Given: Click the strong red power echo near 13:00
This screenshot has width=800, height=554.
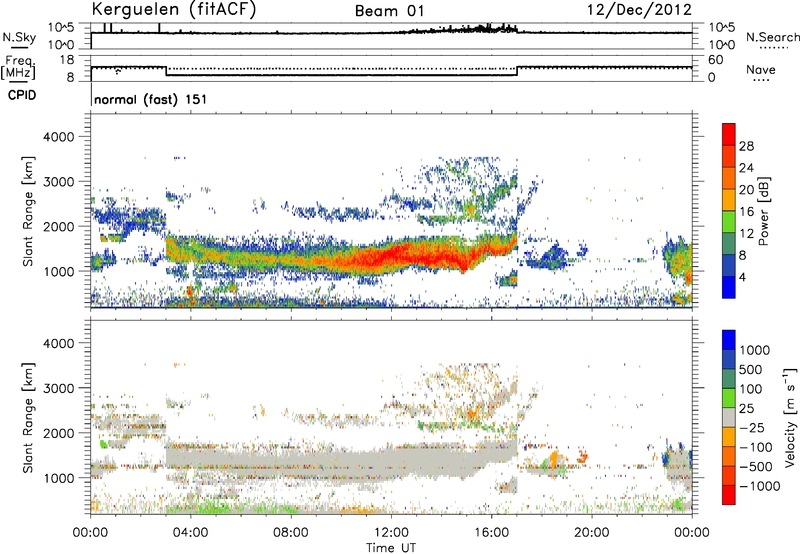Looking at the screenshot, I should pyautogui.click(x=416, y=253).
